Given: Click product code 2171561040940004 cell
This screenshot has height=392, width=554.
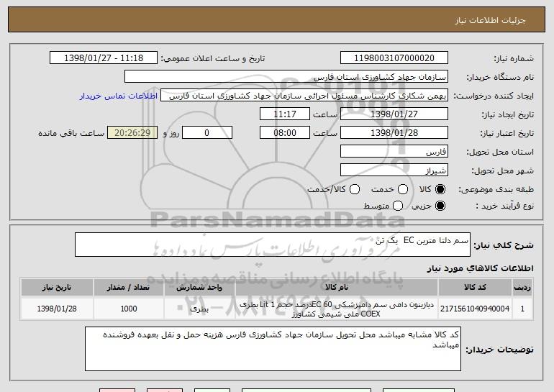Looking at the screenshot, I should [x=475, y=309].
